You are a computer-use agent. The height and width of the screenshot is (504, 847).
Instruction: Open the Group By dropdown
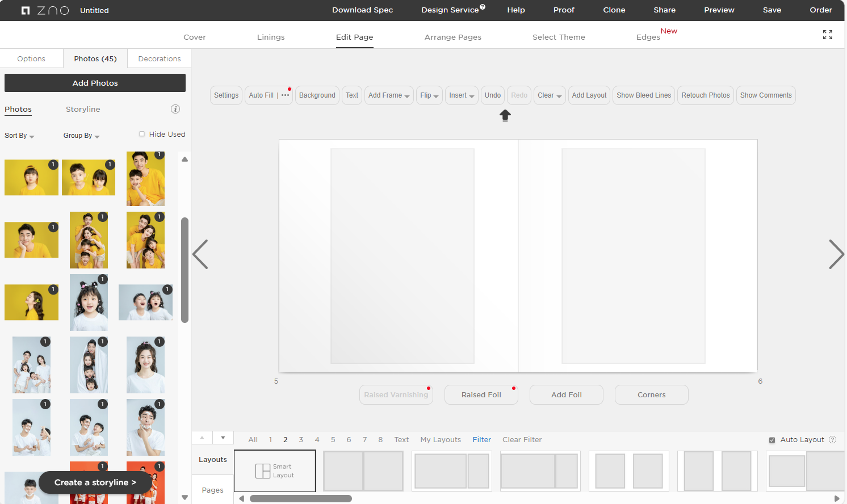(81, 136)
